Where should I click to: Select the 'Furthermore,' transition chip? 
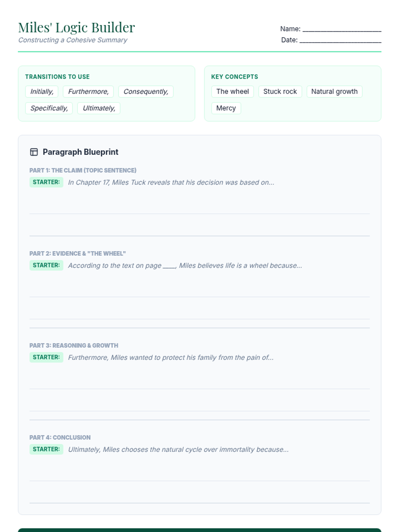pos(88,91)
